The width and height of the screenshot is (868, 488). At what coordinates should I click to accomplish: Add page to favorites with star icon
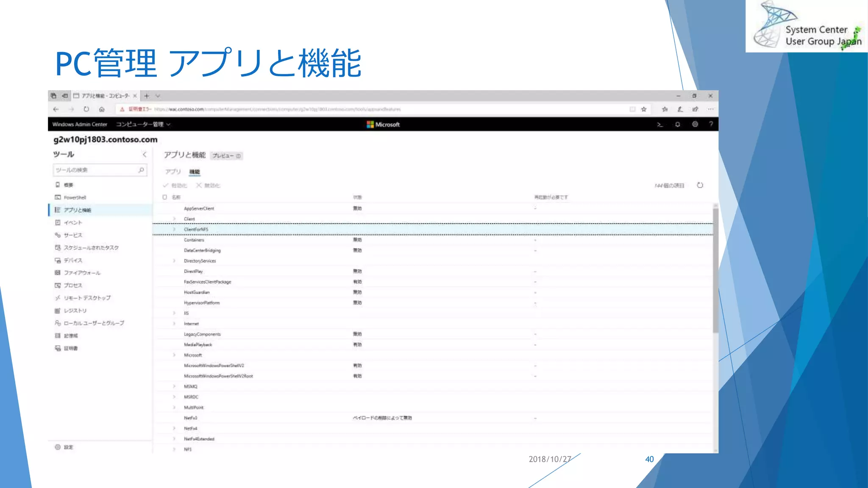click(x=644, y=109)
